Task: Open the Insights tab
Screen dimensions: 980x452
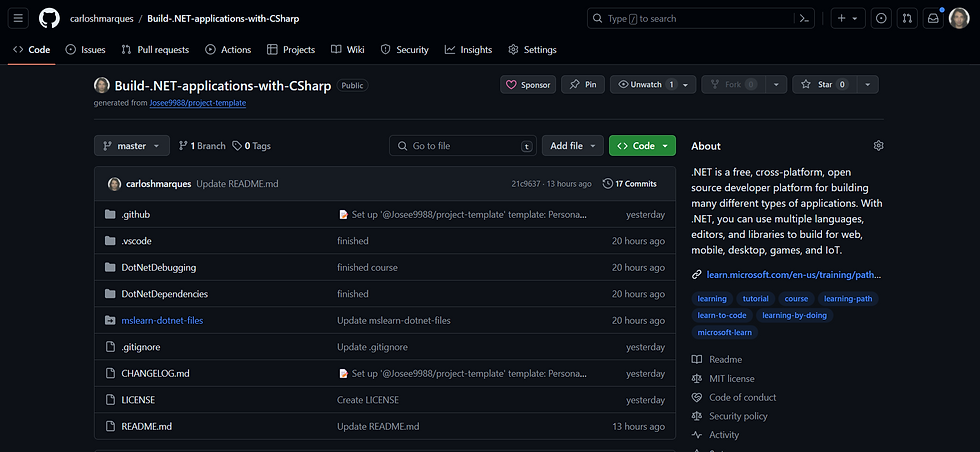Action: [469, 49]
